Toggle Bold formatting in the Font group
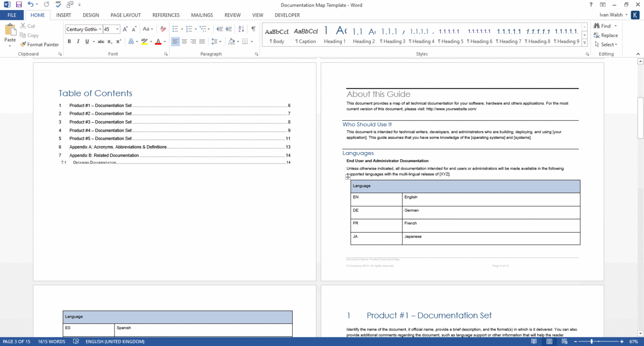Image resolution: width=644 pixels, height=346 pixels. 69,41
